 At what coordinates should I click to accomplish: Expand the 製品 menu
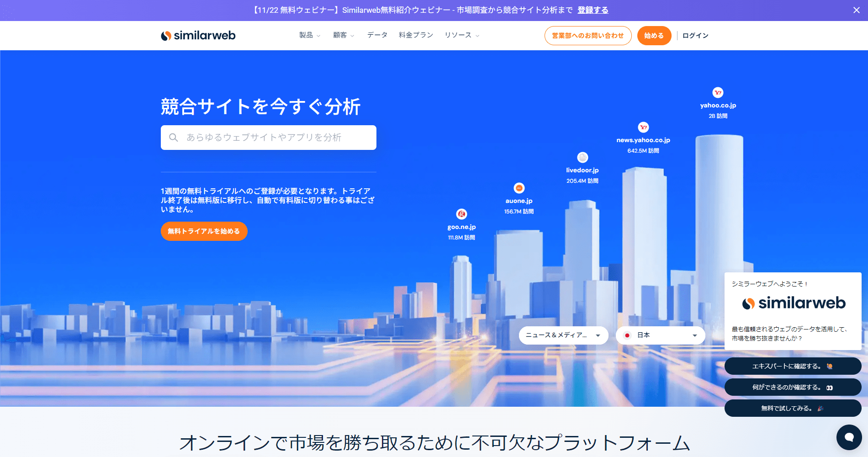click(x=310, y=35)
